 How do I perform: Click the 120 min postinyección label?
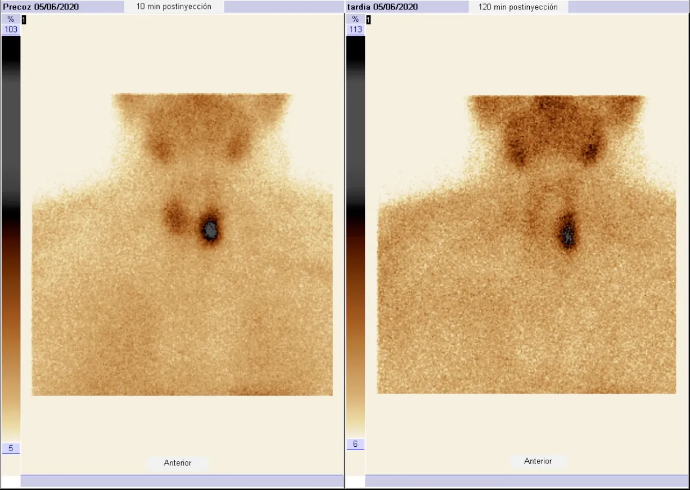pyautogui.click(x=518, y=7)
